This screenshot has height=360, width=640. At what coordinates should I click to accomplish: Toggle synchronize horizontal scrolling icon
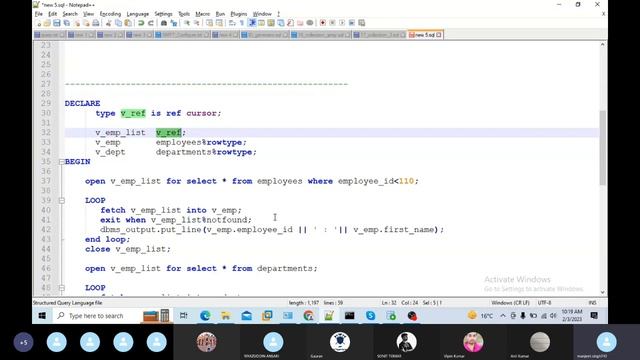220,23
